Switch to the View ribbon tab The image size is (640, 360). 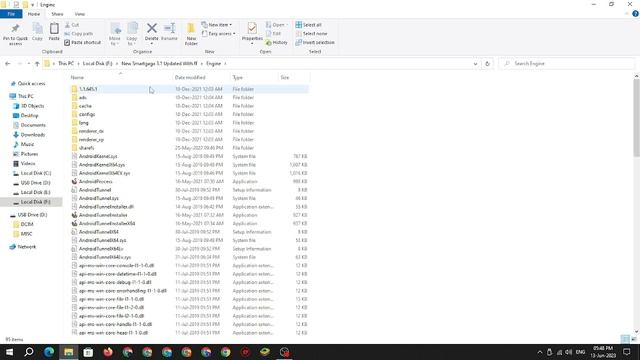point(80,14)
